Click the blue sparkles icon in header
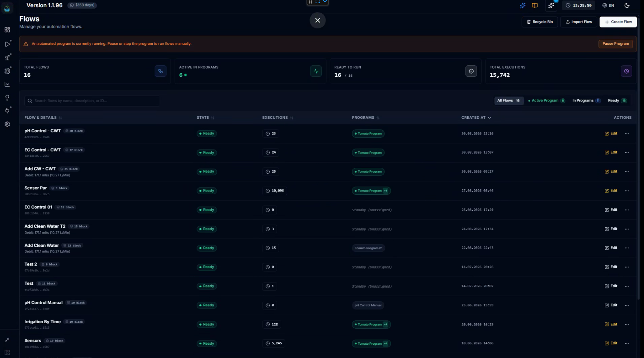The image size is (644, 358). point(522,5)
